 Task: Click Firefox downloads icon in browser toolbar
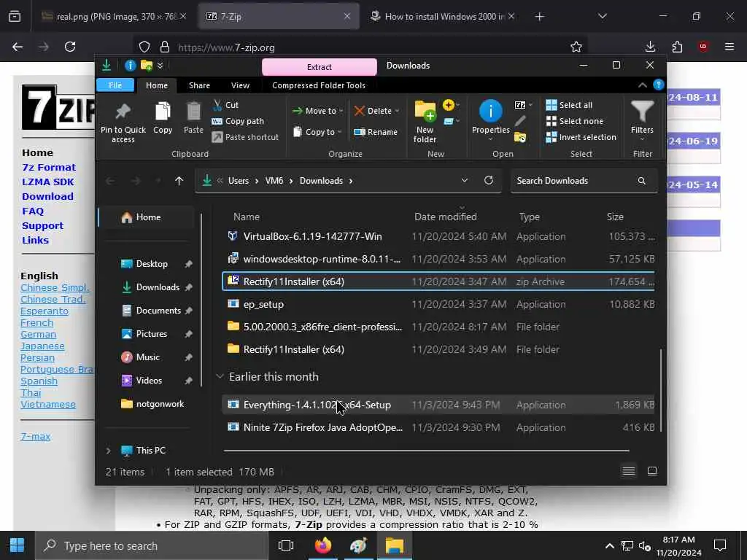coord(650,47)
